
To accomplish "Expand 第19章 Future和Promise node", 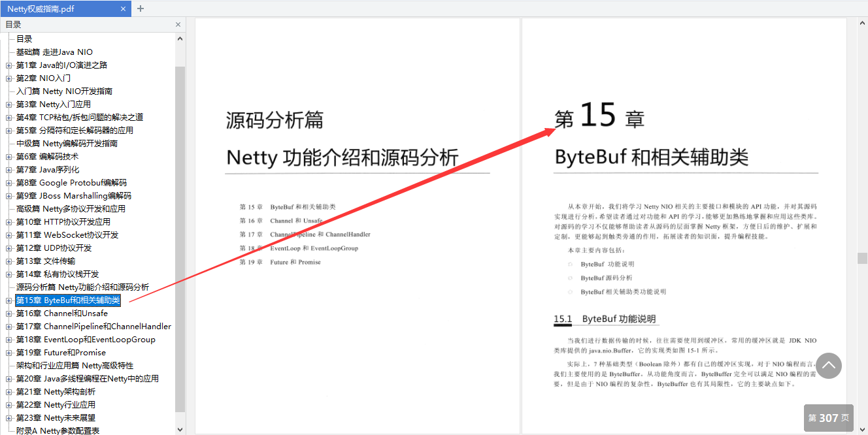I will 8,353.
